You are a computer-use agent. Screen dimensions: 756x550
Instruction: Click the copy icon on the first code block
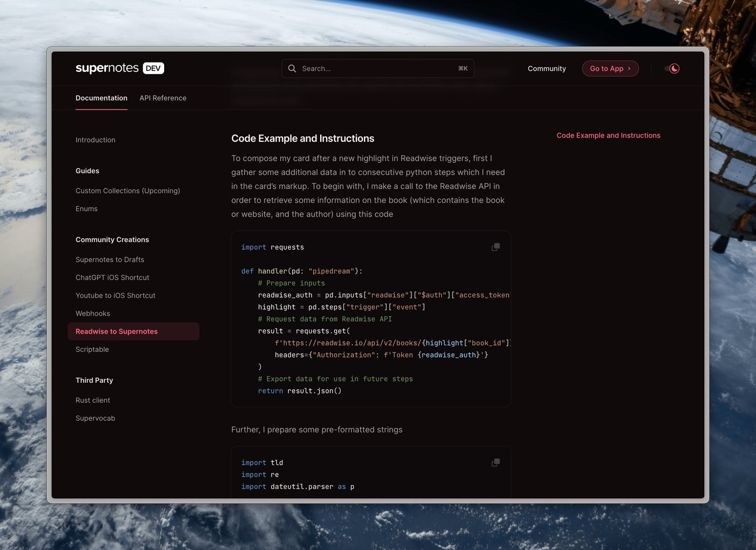click(496, 247)
